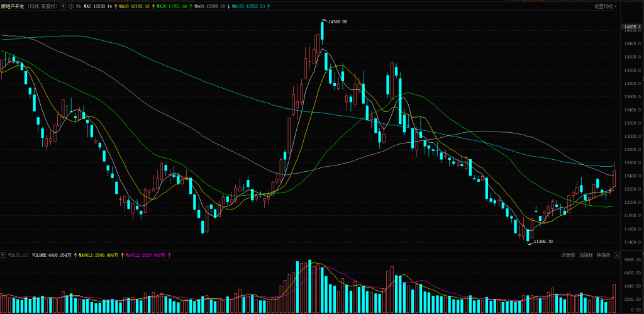Click the green arrow after MA30 value

tap(189, 6)
